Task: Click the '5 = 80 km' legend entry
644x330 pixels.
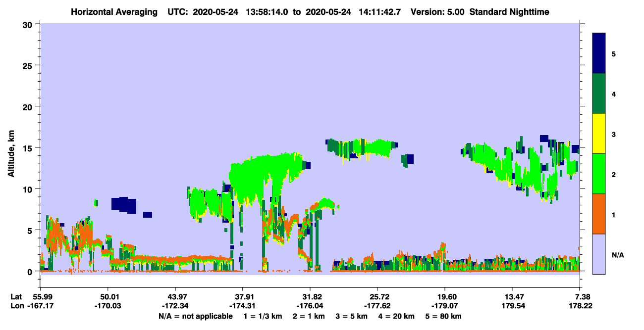Action: point(444,316)
